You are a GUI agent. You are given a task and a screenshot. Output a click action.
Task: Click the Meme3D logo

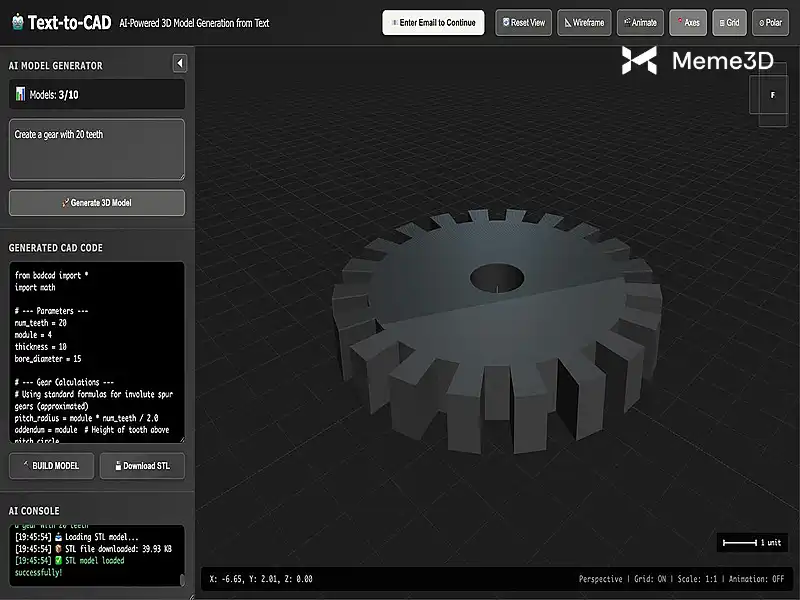click(697, 61)
